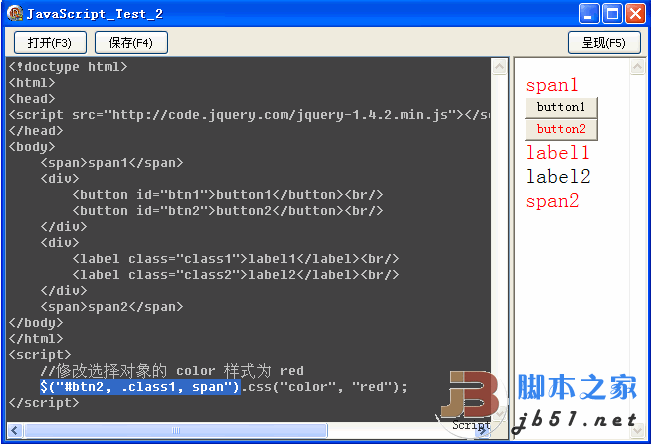Screen dimensions: 651x444
Task: Click the comment line ending with red
Action: [172, 370]
